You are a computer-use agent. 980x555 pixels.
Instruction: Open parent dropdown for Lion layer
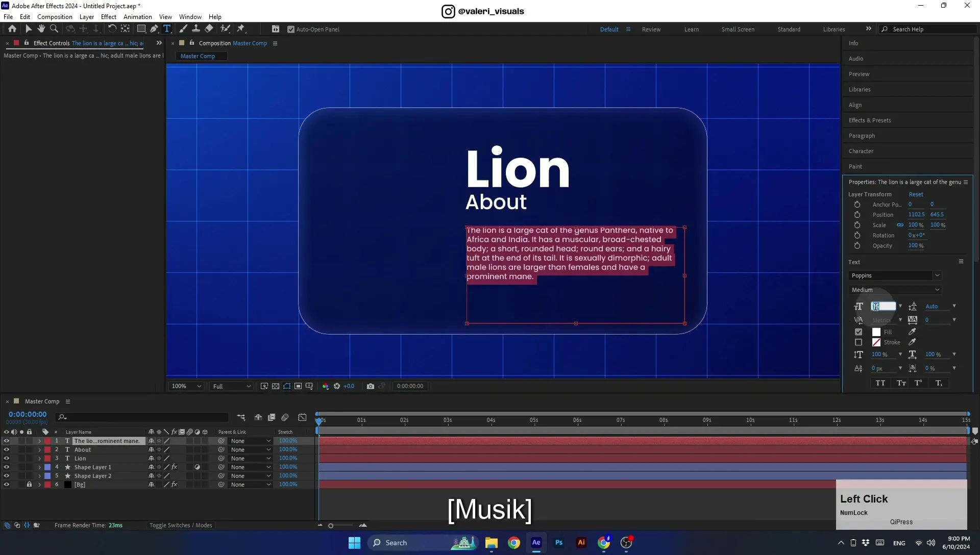coord(250,459)
